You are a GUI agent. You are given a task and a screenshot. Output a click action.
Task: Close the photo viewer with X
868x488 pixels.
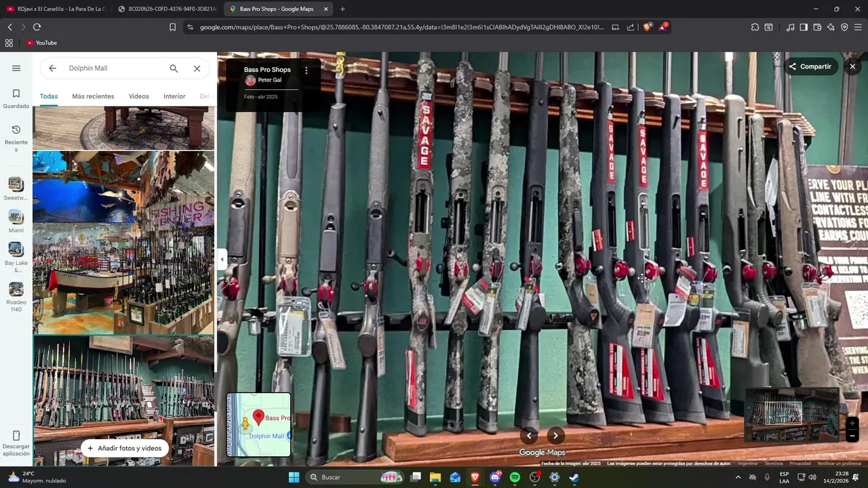coord(852,66)
